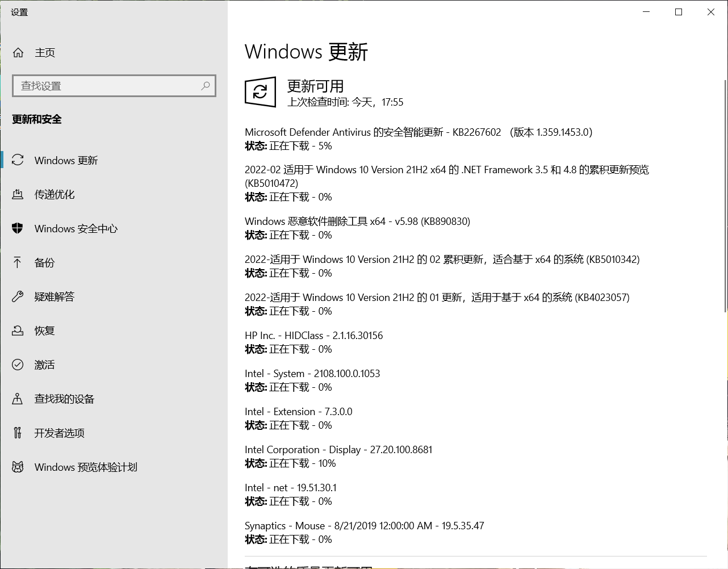
Task: Click the sync icon beside Windows 更新 in the sidebar
Action: tap(18, 160)
